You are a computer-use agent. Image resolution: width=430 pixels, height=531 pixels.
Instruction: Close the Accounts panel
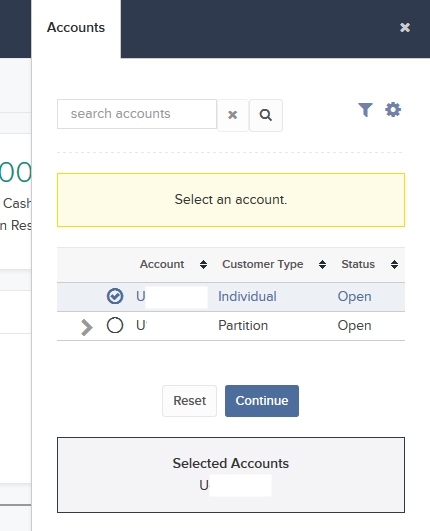point(405,27)
